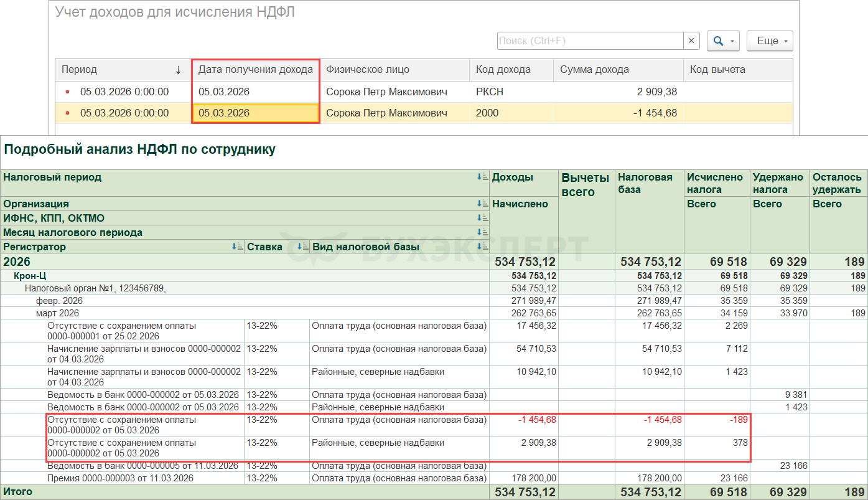Viewport: 868px width, 500px height.
Task: Click sort icon beside Ставка header
Action: click(302, 247)
